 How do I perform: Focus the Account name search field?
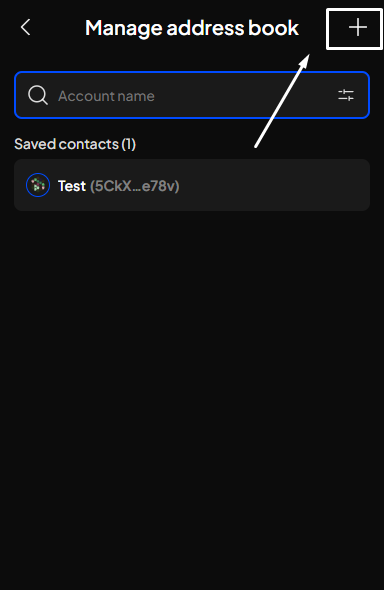[x=192, y=95]
